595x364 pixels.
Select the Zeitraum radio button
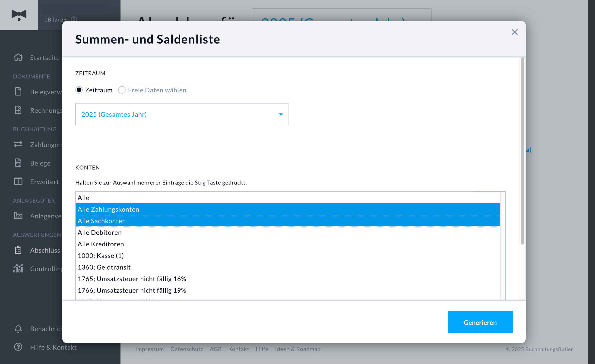click(x=79, y=90)
